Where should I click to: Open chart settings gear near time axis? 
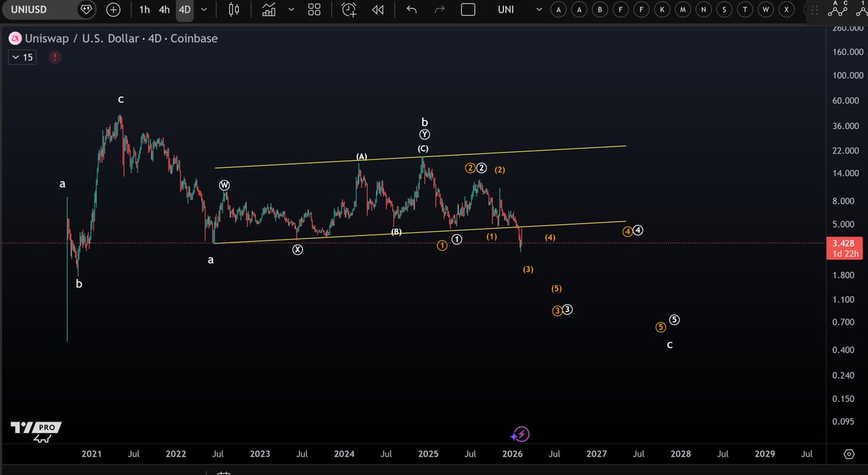(848, 454)
